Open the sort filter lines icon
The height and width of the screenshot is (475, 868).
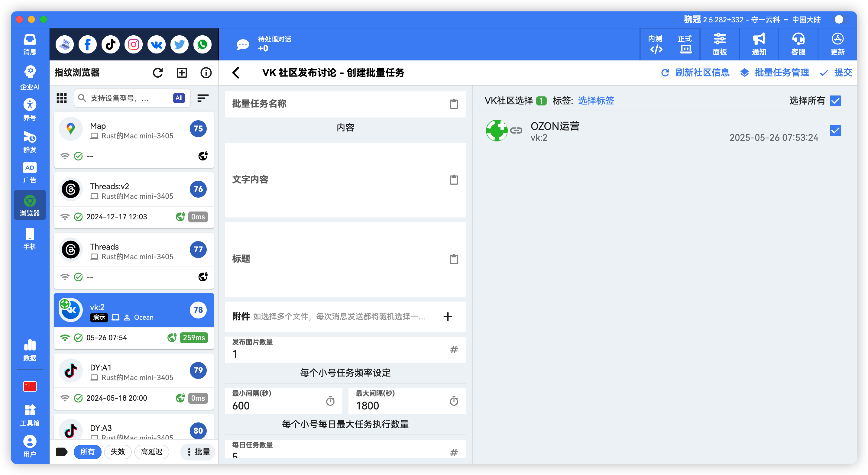(x=202, y=98)
